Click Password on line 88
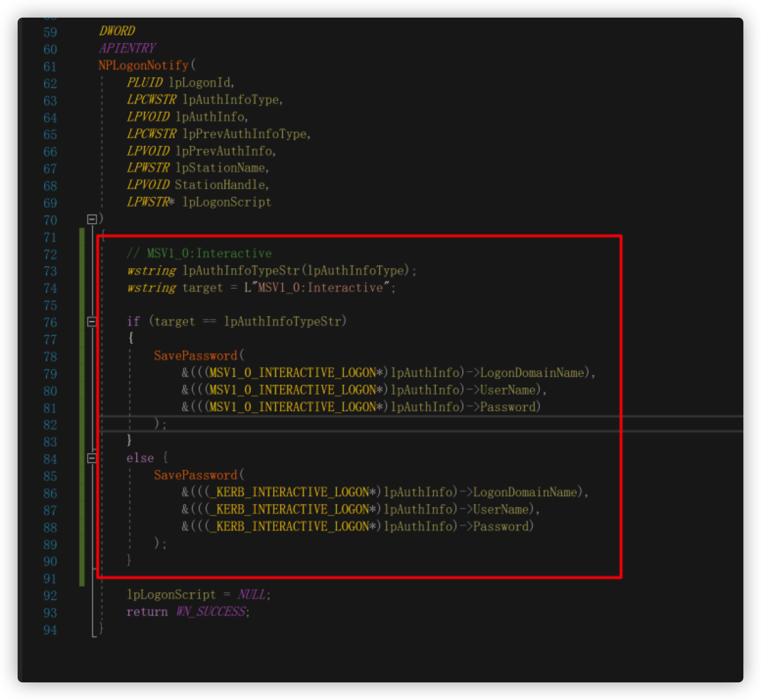This screenshot has width=761, height=700. pyautogui.click(x=501, y=526)
